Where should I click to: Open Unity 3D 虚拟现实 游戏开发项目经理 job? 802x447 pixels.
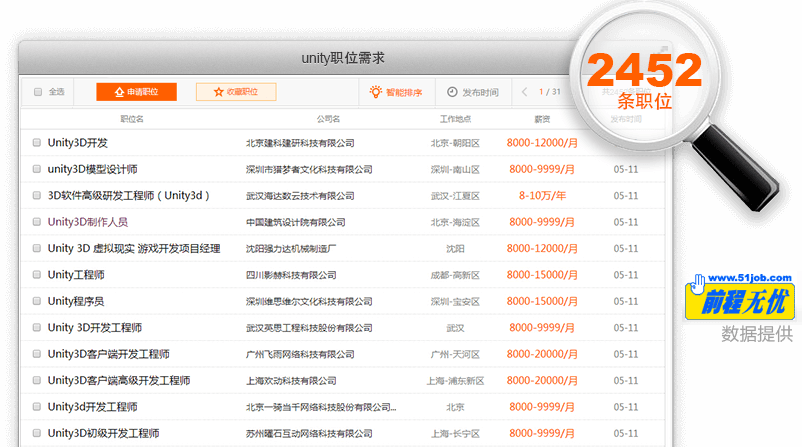134,249
